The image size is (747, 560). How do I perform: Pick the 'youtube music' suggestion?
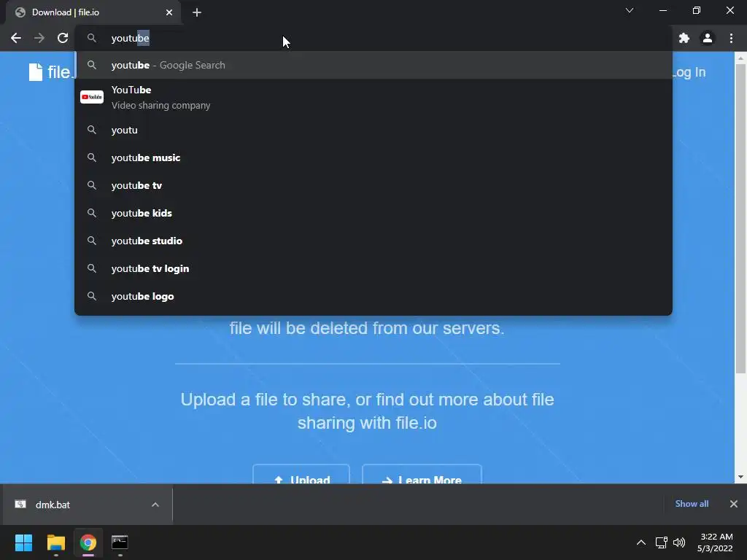click(x=373, y=157)
